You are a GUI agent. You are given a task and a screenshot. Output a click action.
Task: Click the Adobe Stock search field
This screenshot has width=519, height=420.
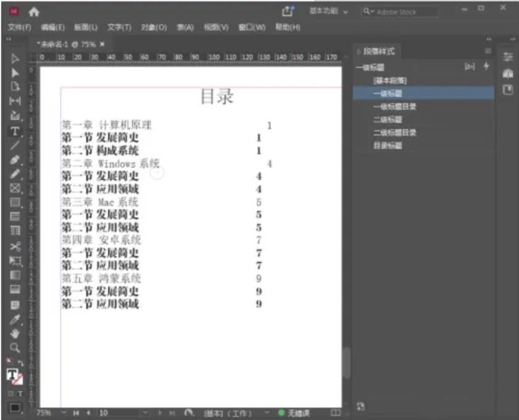point(402,12)
